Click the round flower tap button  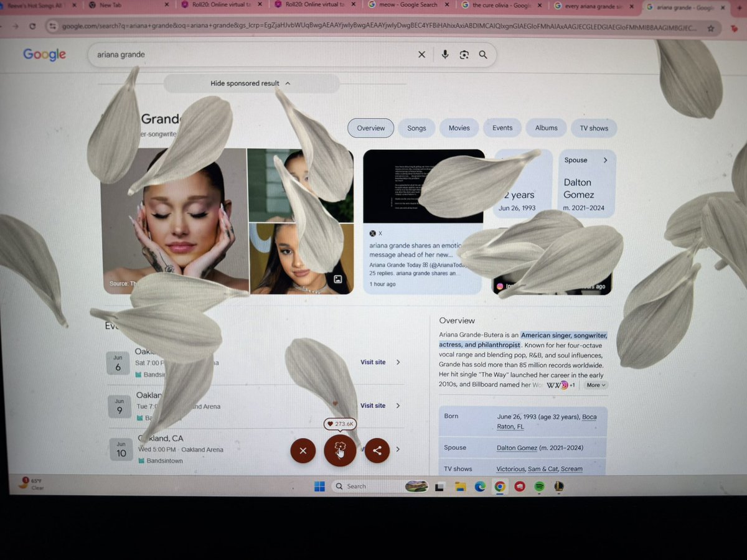coord(340,450)
